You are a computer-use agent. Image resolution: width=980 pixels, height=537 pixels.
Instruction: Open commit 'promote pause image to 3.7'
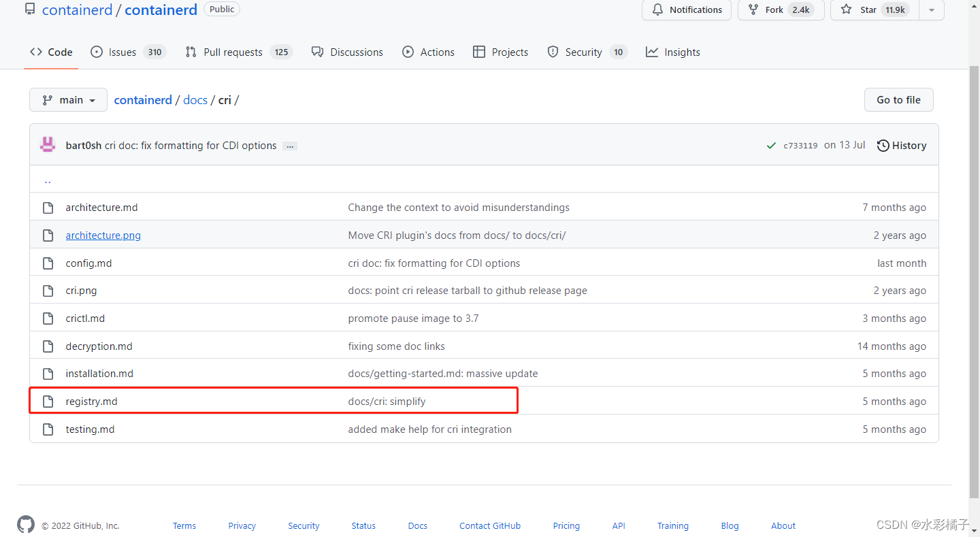click(x=413, y=319)
